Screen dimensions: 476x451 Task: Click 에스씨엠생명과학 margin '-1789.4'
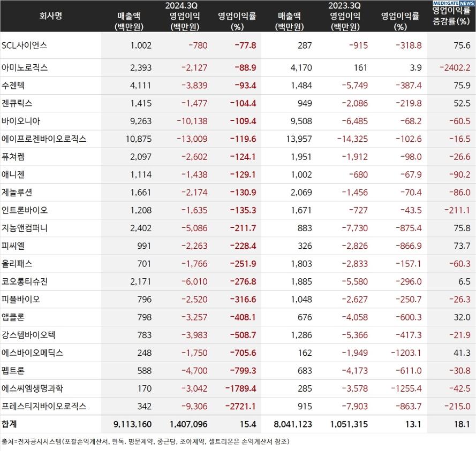click(x=241, y=388)
